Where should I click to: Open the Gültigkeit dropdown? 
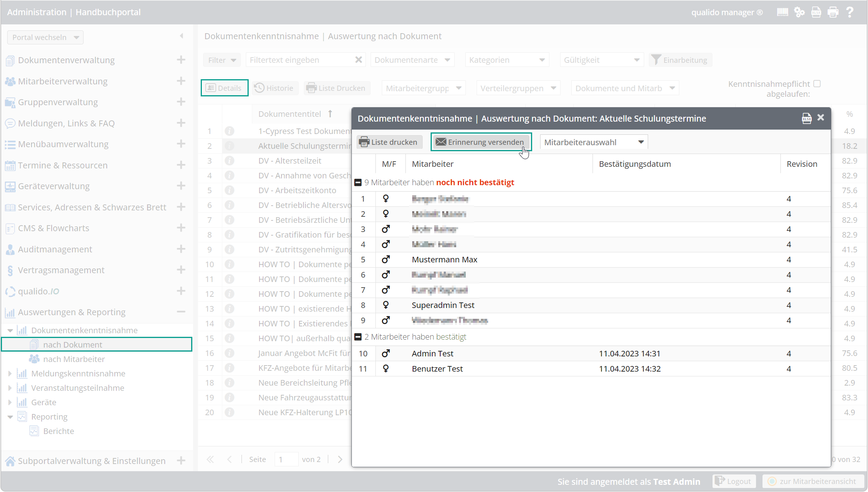point(602,60)
